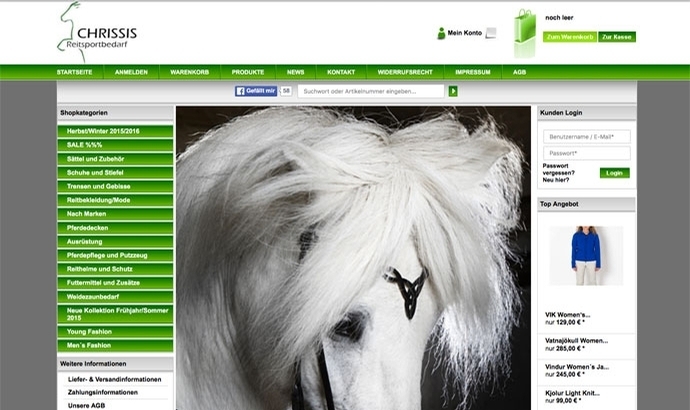Click the nur 285,00 € price

pyautogui.click(x=565, y=348)
